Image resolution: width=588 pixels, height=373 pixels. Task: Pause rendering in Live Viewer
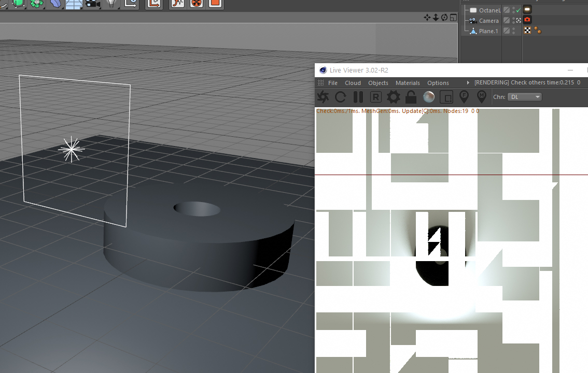pyautogui.click(x=358, y=97)
